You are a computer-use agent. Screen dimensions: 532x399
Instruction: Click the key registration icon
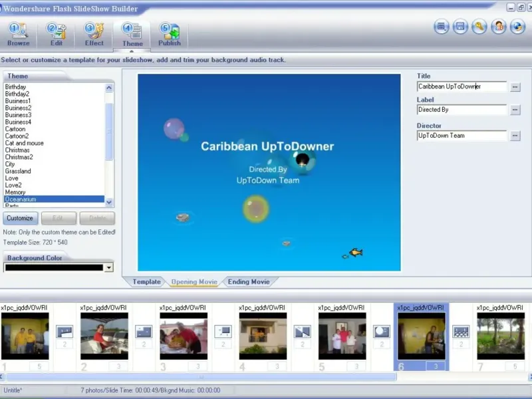(x=479, y=27)
